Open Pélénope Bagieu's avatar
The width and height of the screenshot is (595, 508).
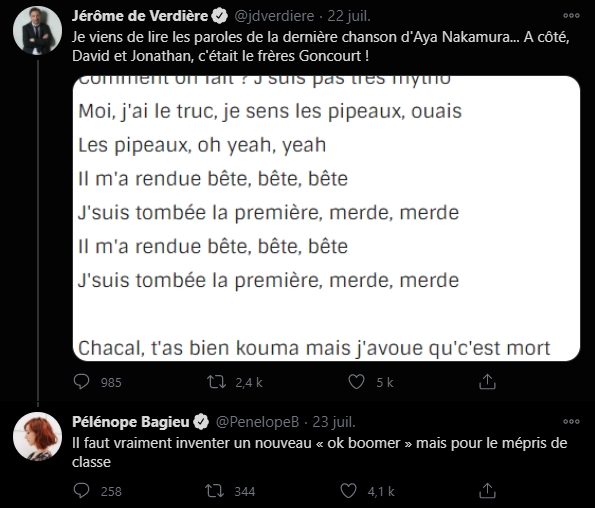coord(37,436)
